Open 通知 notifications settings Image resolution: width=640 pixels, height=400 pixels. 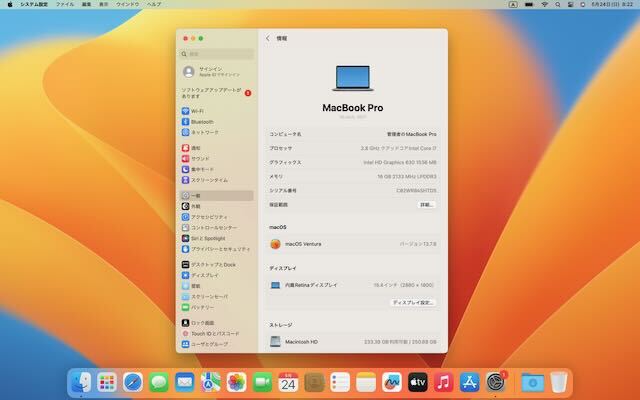(x=217, y=148)
